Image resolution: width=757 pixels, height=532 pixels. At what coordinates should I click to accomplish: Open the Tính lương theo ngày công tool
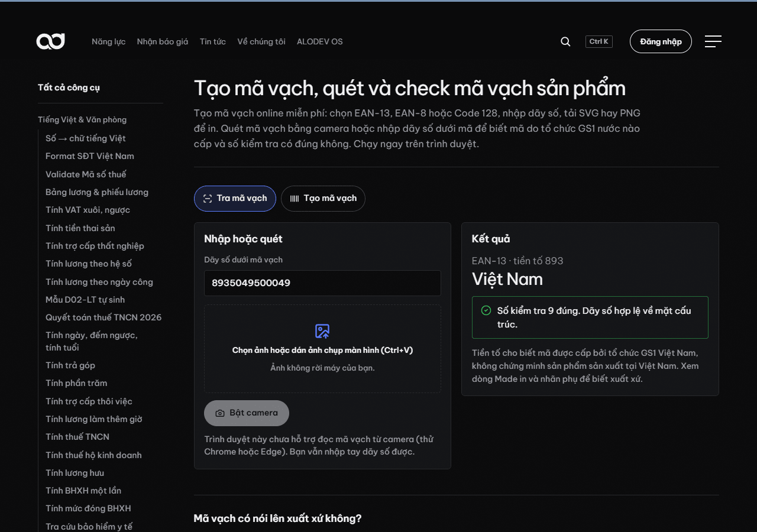point(99,282)
